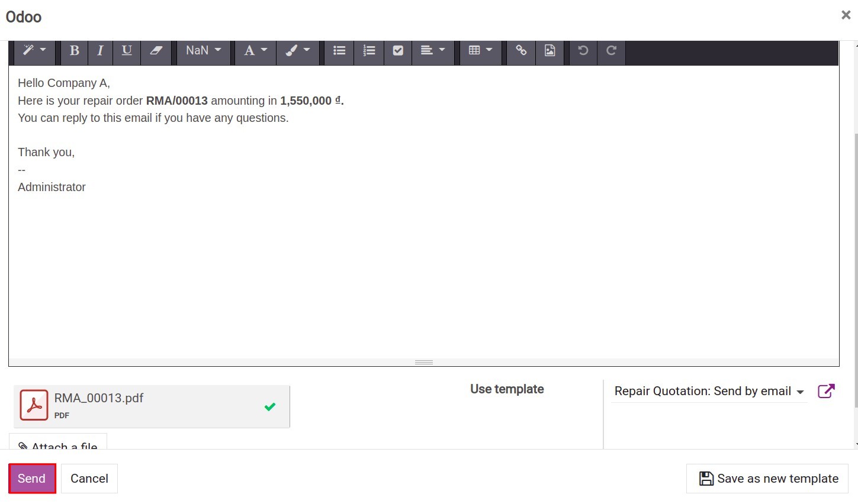Redo the last edit
This screenshot has width=858, height=504.
pyautogui.click(x=612, y=51)
